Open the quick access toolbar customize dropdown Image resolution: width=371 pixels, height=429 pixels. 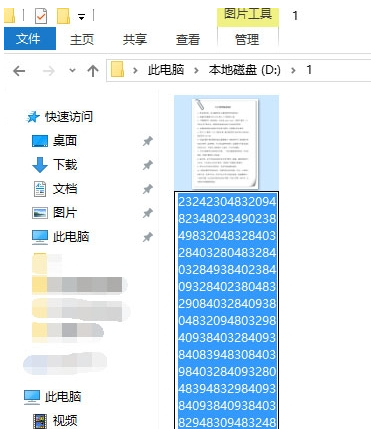[81, 17]
